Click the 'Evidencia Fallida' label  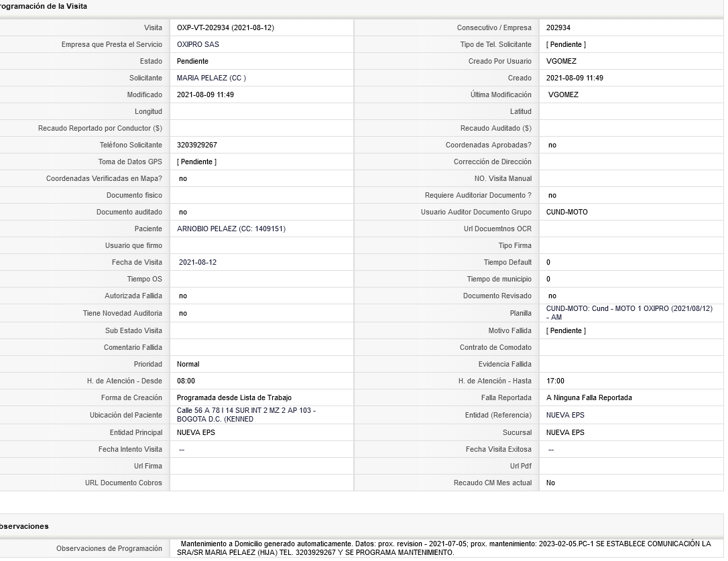pos(505,364)
